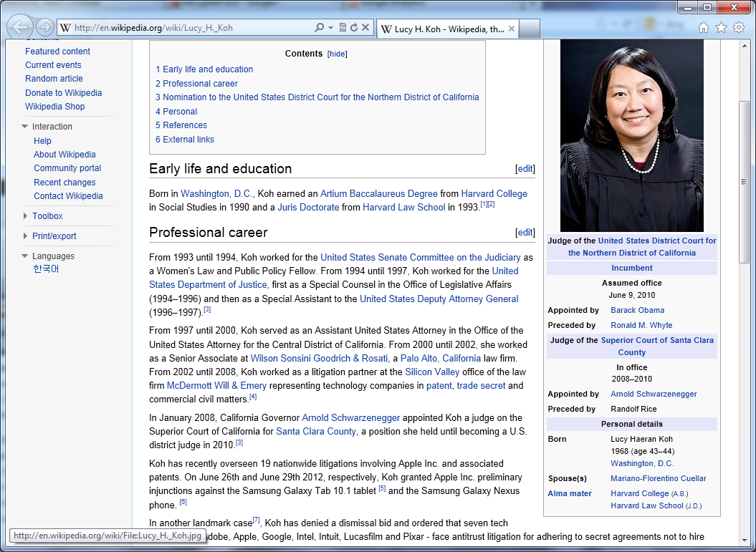Visit the Wikipedia Shop link

pyautogui.click(x=55, y=107)
